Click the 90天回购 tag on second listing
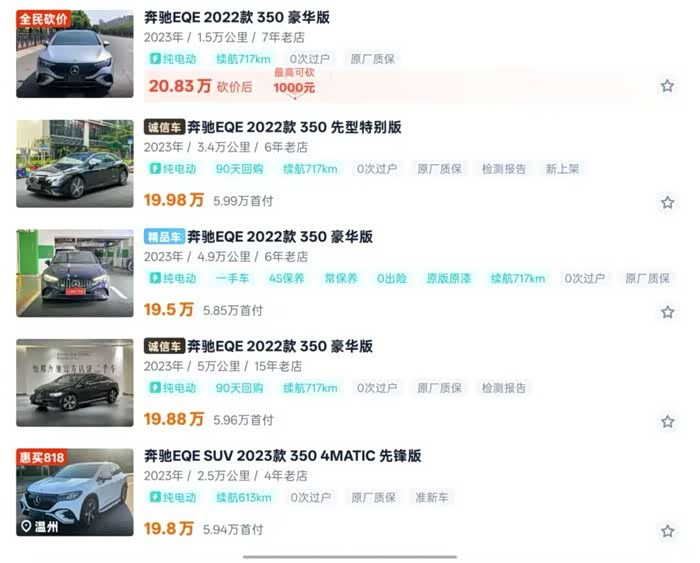Screen dimensions: 700x563 pyautogui.click(x=239, y=169)
